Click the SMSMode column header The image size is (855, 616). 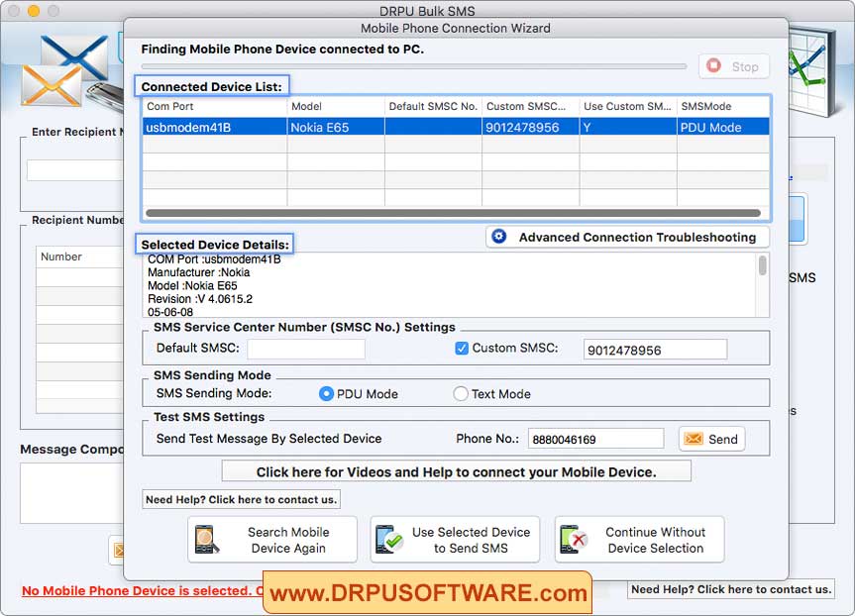[723, 106]
